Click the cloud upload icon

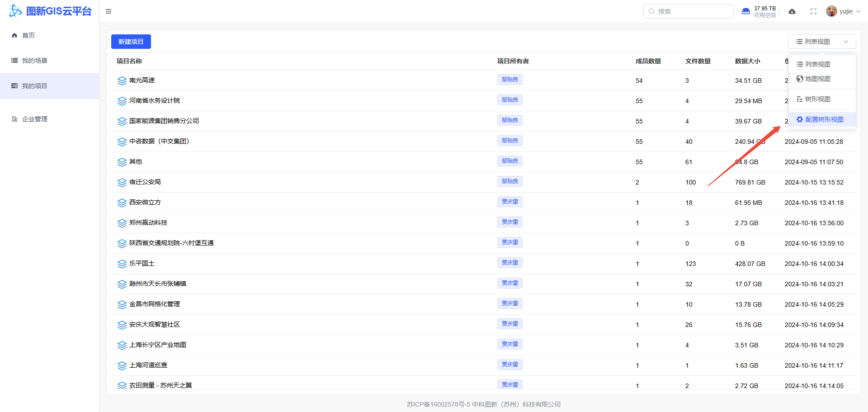click(792, 11)
